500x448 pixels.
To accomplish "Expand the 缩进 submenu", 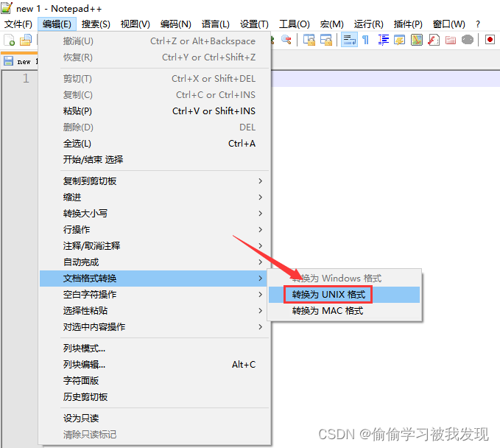I will (155, 197).
